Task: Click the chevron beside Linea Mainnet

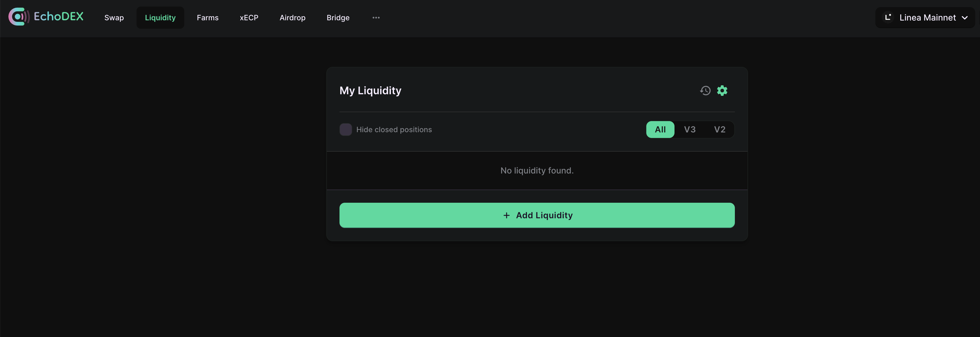Action: [x=964, y=18]
